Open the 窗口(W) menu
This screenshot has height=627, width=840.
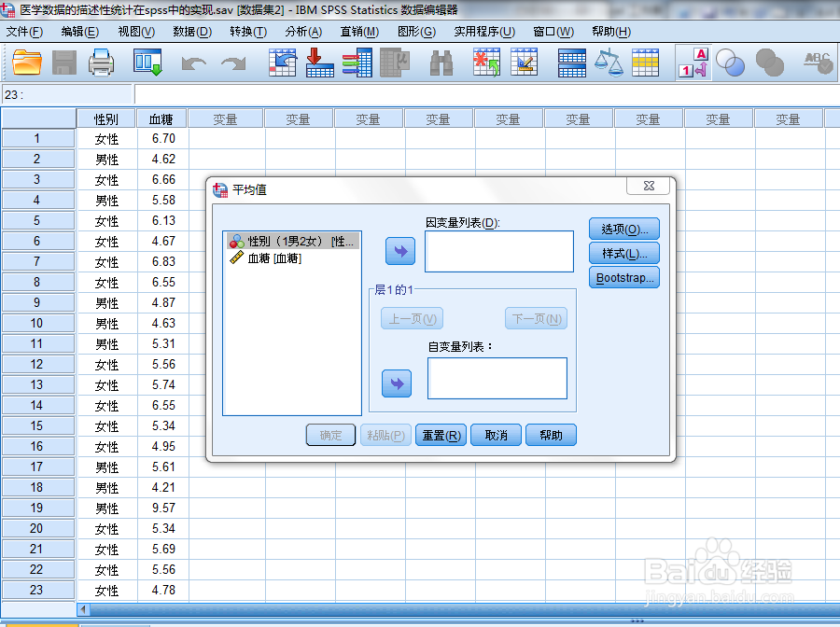pyautogui.click(x=553, y=32)
